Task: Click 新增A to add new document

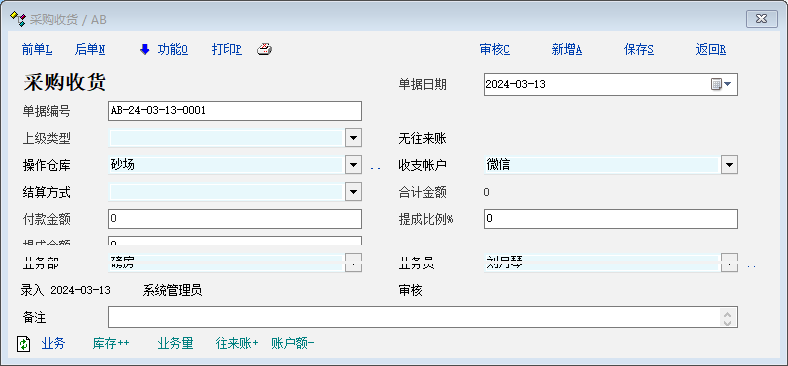Action: pos(567,49)
